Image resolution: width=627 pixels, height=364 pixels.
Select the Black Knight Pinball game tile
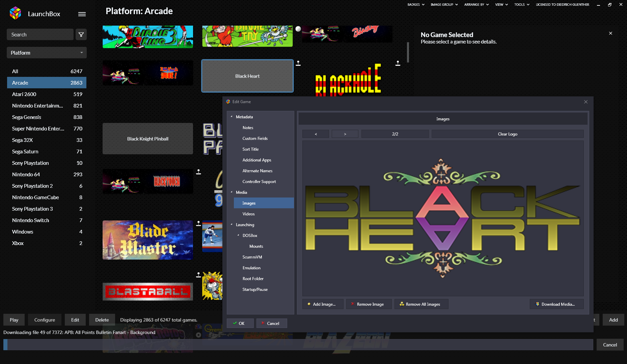point(148,139)
